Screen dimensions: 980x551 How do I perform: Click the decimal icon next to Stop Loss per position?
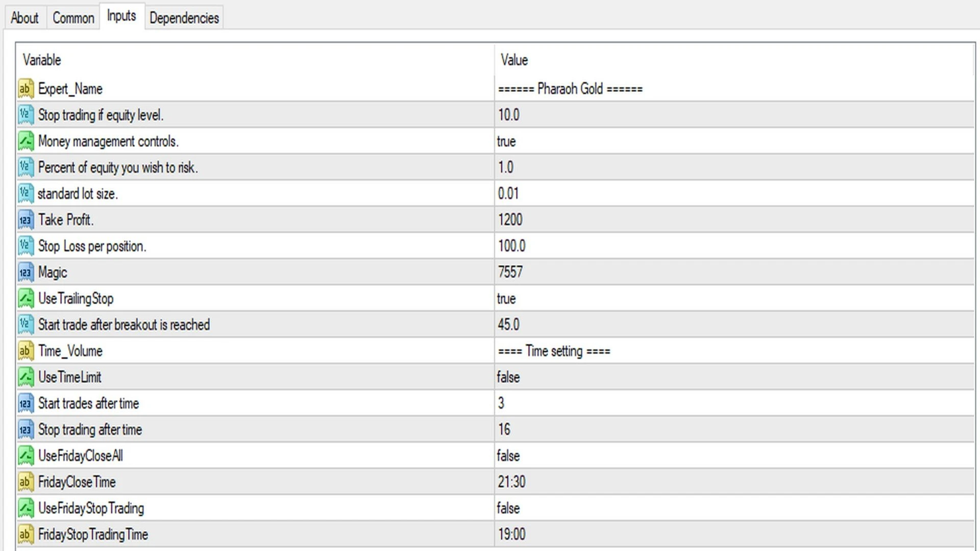tap(25, 245)
